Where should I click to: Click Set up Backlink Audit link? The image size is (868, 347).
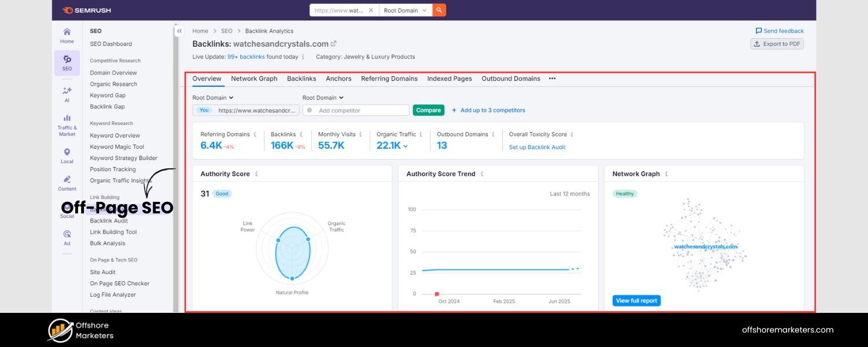(x=537, y=147)
